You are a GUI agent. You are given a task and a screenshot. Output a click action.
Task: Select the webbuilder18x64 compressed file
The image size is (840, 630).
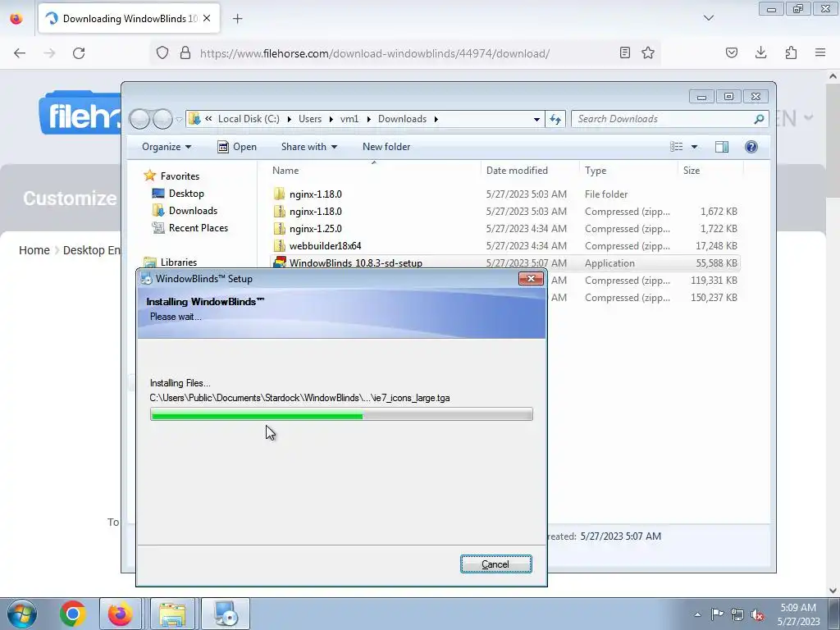coord(505,245)
